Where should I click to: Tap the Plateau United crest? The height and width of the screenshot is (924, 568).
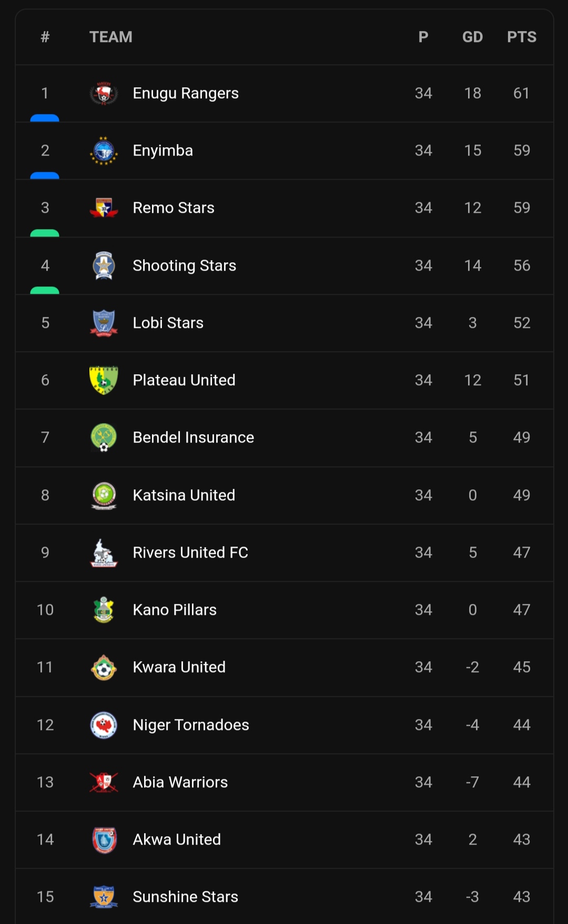(104, 380)
